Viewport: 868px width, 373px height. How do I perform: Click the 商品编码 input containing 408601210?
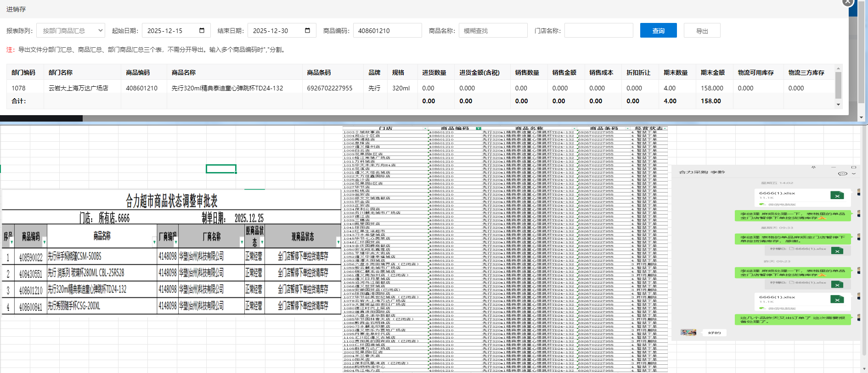coord(387,31)
